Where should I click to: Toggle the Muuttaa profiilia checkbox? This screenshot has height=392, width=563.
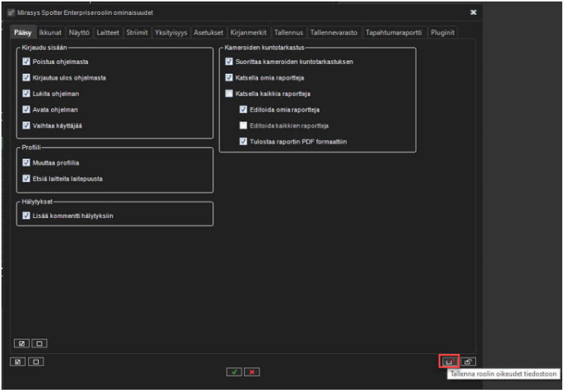[x=26, y=162]
